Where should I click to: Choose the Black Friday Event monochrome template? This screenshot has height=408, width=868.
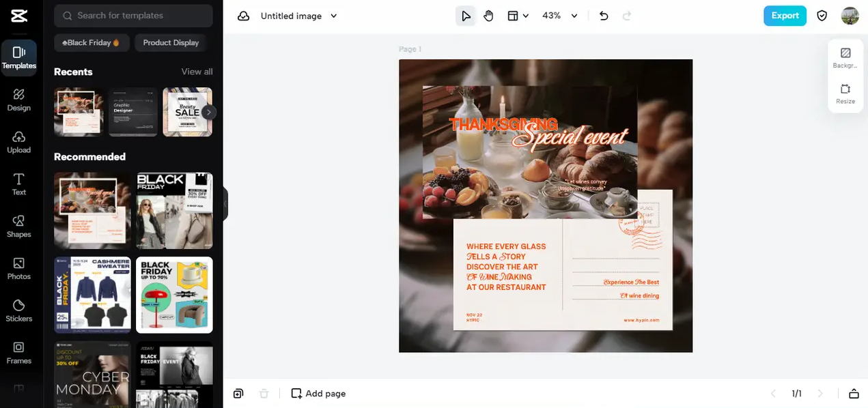pos(174,374)
